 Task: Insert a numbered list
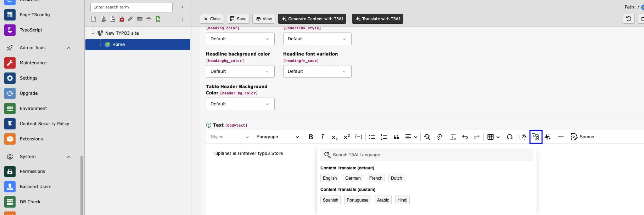384,137
